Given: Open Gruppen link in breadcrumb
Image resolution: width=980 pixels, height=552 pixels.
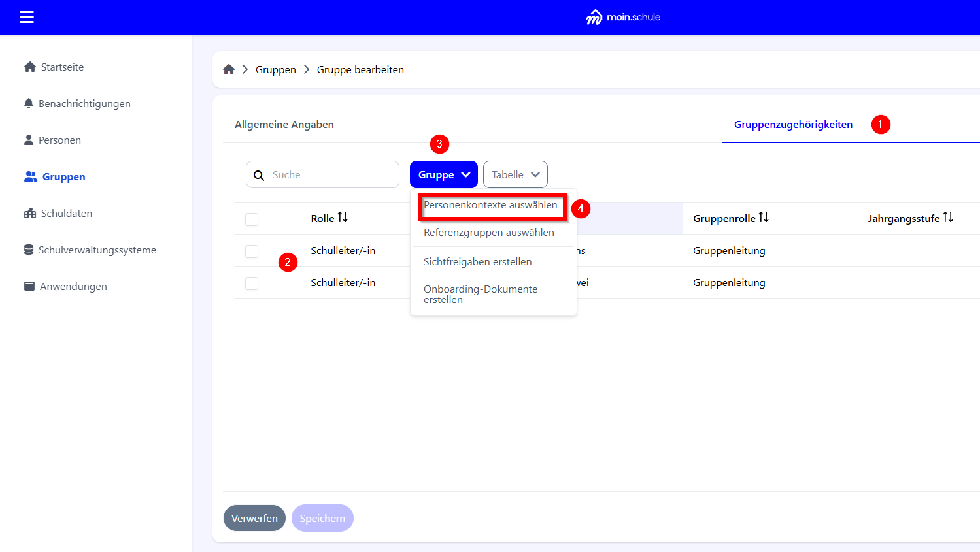Looking at the screenshot, I should [276, 70].
